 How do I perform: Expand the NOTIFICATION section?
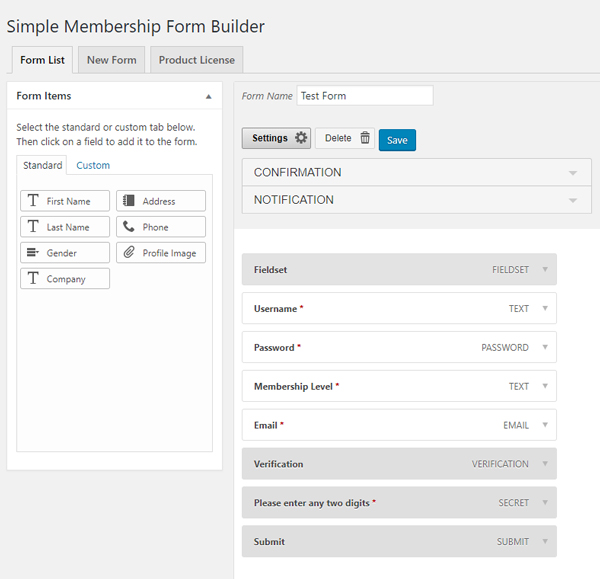tap(573, 200)
